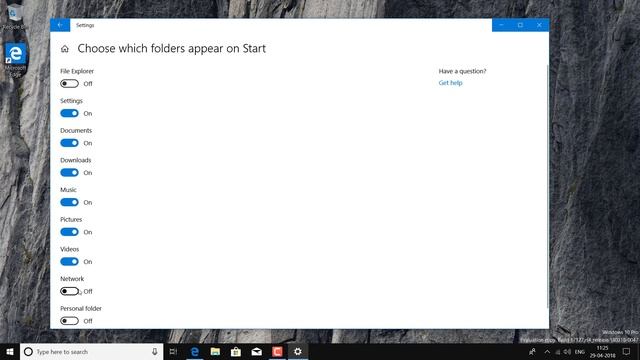Open the People icon in system tray
This screenshot has height=360, width=640.
532,351
